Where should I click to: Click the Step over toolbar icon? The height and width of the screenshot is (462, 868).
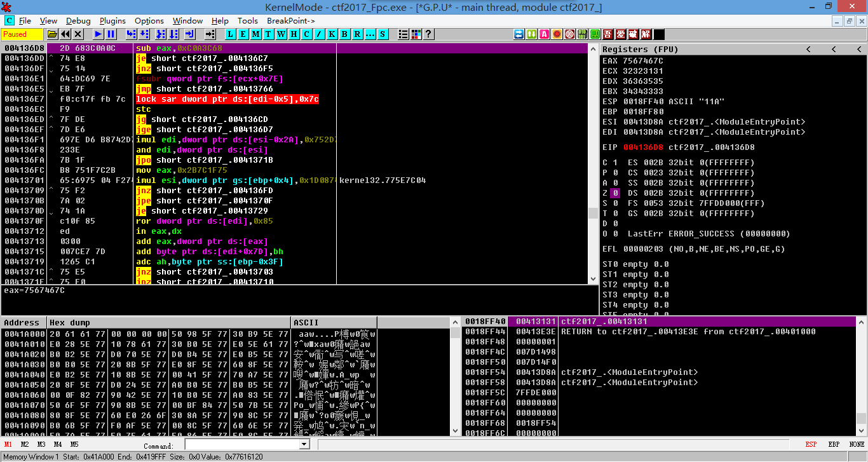tap(143, 34)
